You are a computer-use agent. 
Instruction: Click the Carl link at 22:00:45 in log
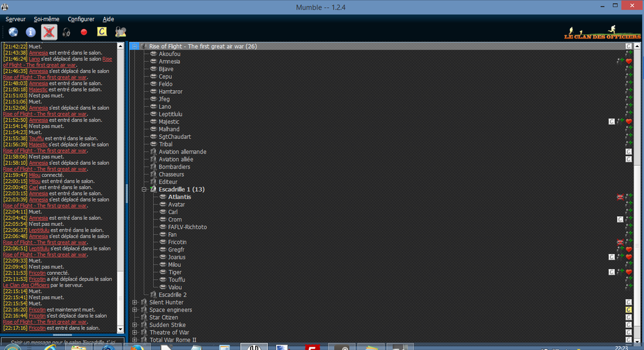pos(33,187)
